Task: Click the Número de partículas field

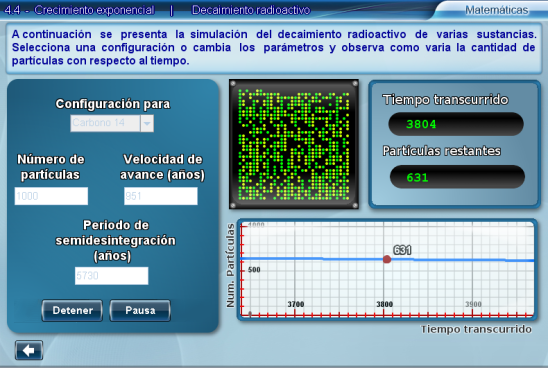Action: (51, 196)
